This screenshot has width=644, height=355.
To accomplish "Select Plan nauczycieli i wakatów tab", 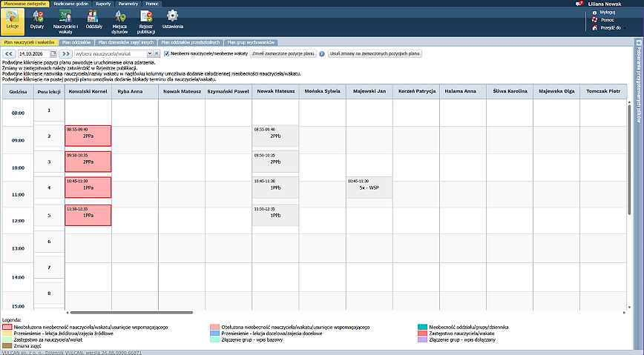I will click(29, 42).
